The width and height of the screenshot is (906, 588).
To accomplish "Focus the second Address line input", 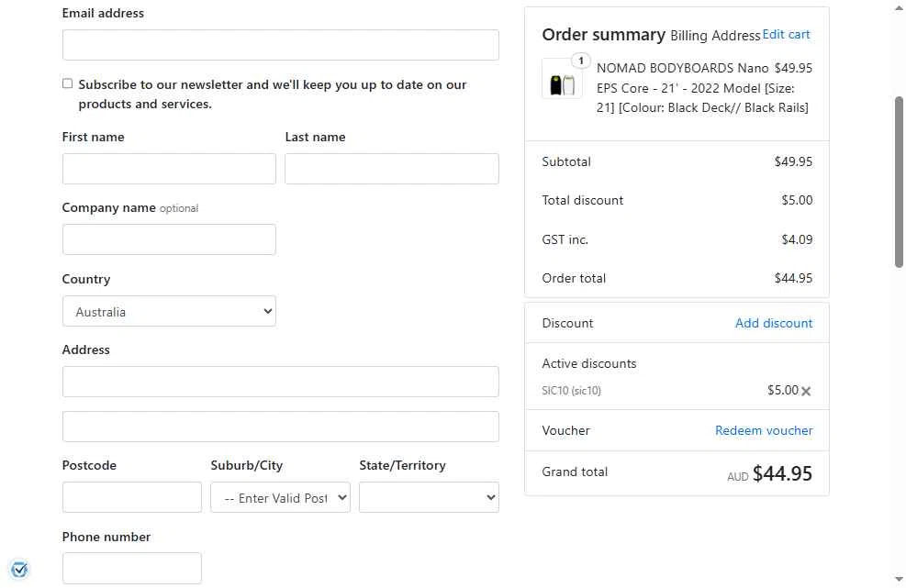I will coord(280,427).
